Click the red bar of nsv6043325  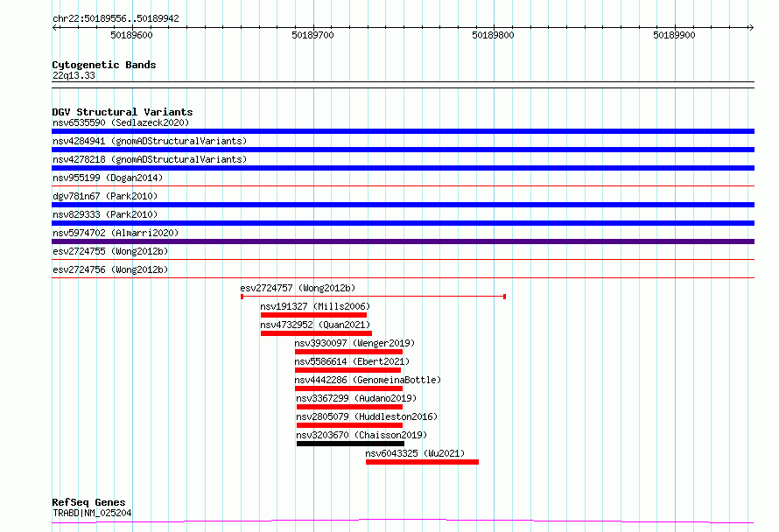422,462
